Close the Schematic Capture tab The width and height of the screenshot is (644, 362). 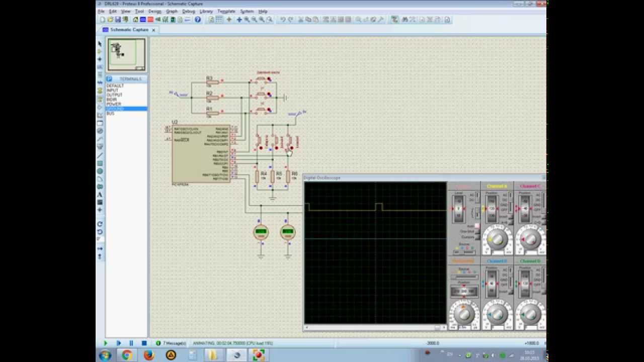coord(154,30)
